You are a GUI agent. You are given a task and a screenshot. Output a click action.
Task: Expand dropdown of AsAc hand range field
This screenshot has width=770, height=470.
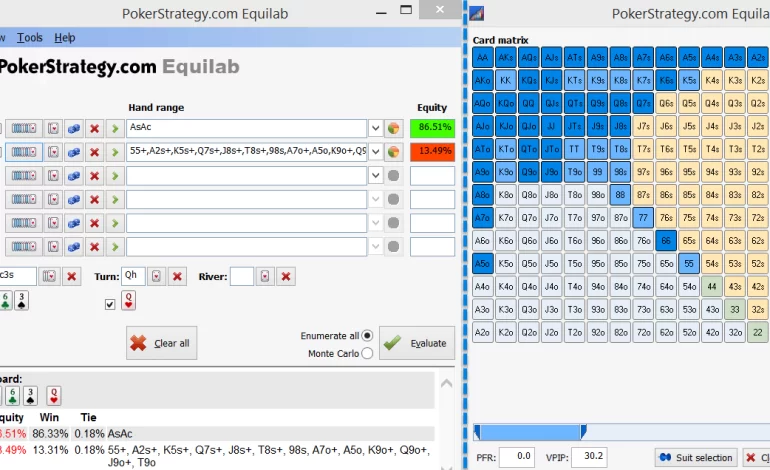[375, 129]
